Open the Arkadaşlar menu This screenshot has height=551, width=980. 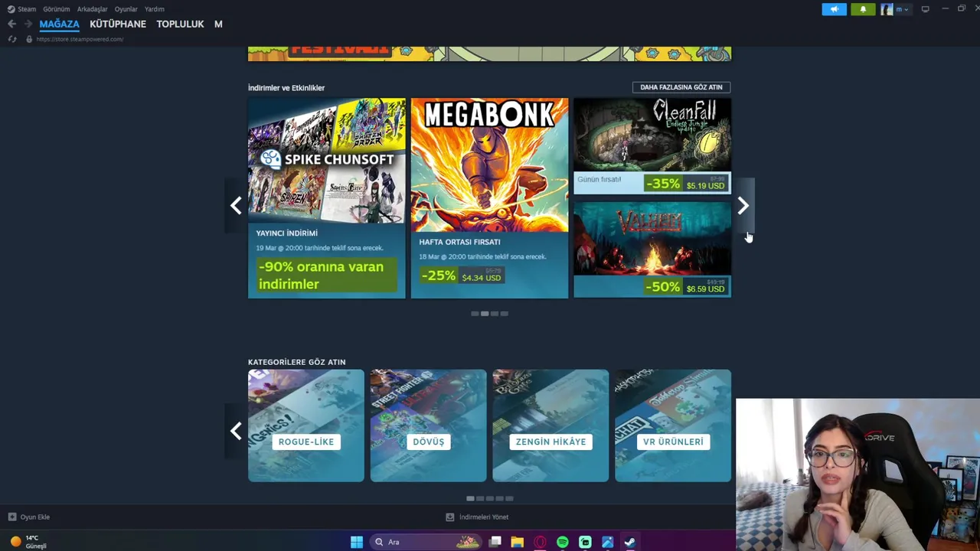pyautogui.click(x=92, y=9)
